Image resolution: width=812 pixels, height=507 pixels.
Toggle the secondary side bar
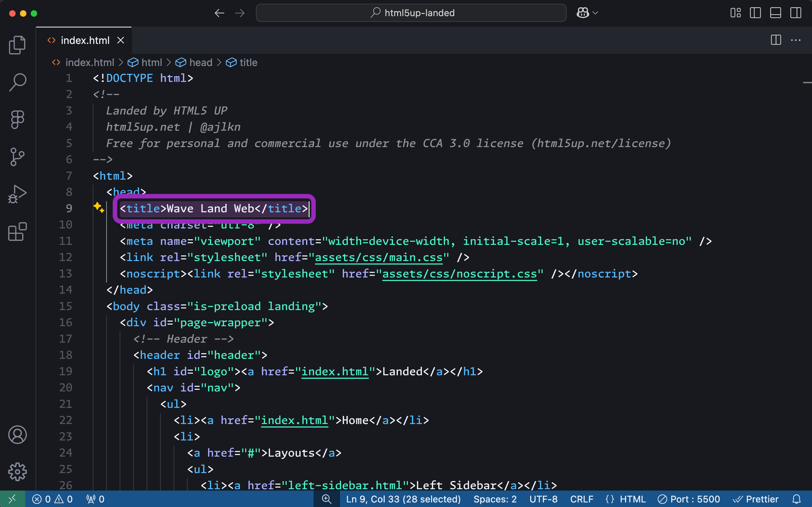pyautogui.click(x=796, y=13)
